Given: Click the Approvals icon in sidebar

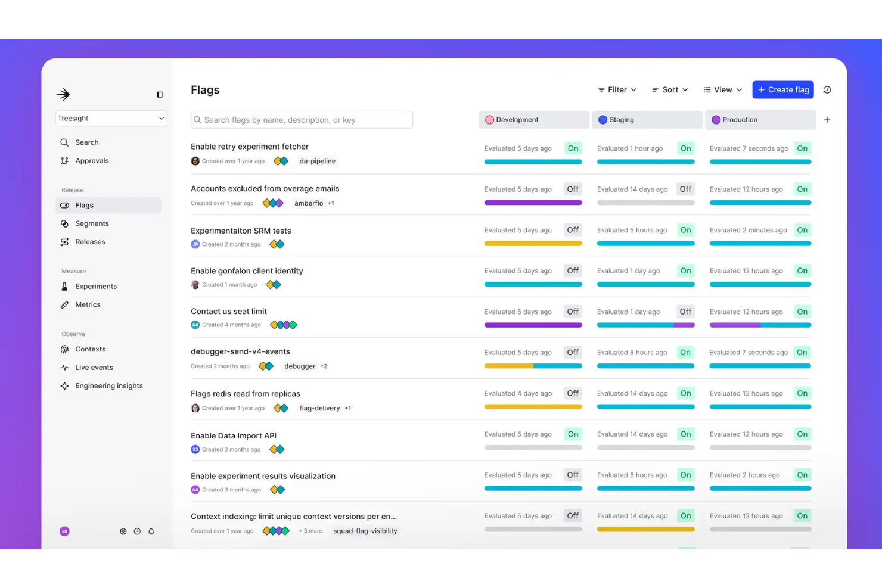Looking at the screenshot, I should (x=64, y=161).
